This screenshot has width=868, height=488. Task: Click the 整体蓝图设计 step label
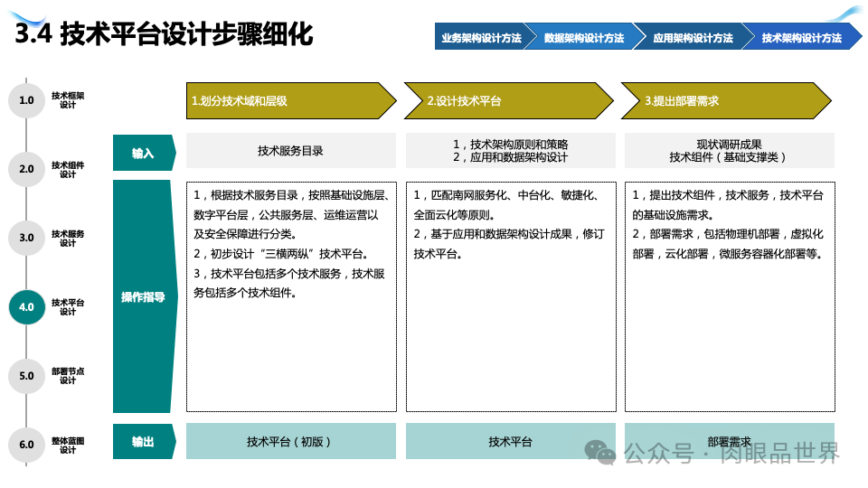68,445
